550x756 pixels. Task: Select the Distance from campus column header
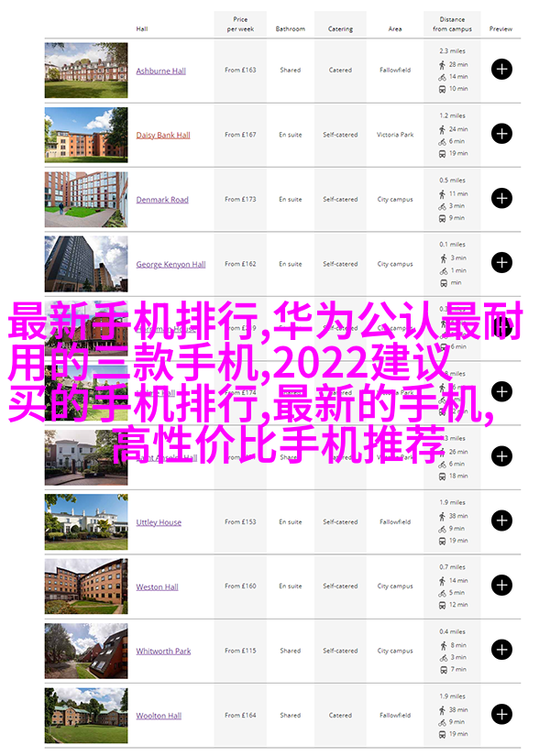tap(453, 24)
